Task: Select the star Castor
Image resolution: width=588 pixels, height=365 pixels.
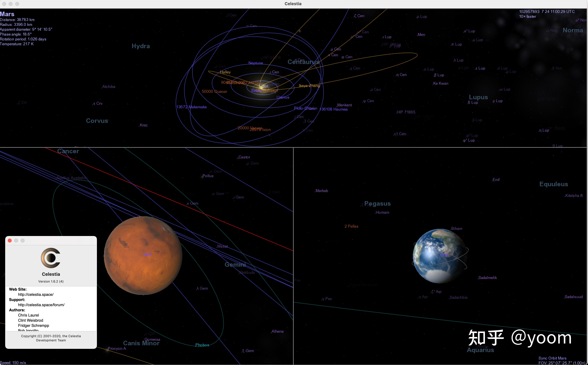Action: (x=244, y=157)
